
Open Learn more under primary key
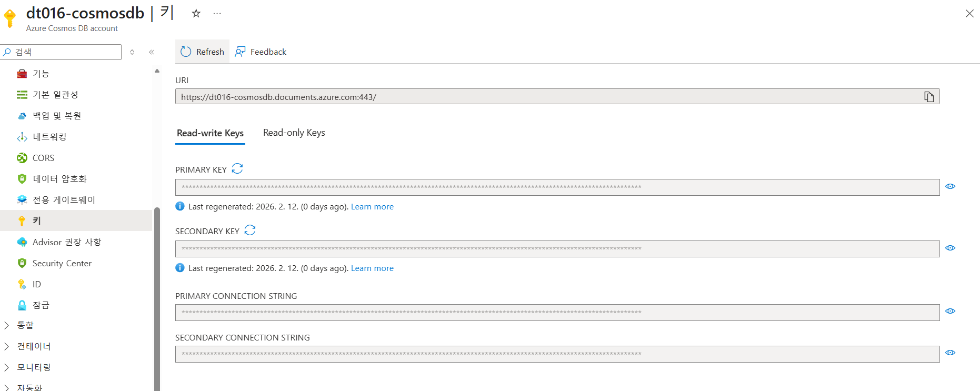point(372,207)
